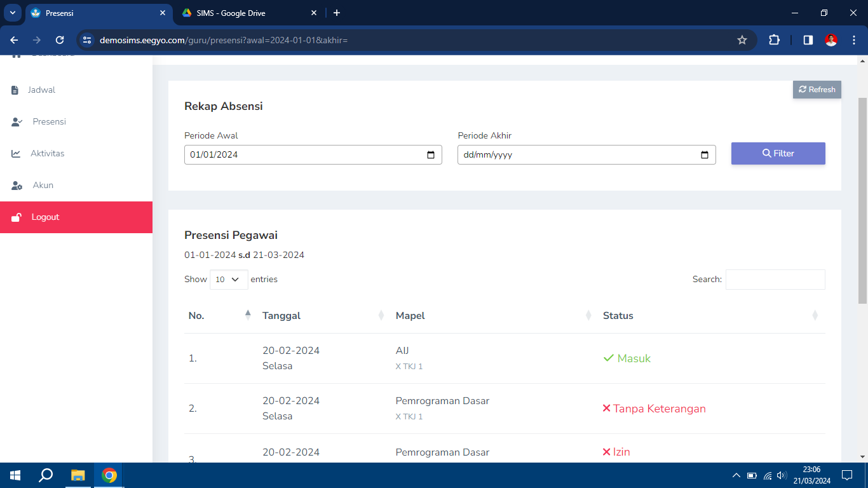Bookmark this page with the star icon
The image size is (868, 488).
coord(742,40)
